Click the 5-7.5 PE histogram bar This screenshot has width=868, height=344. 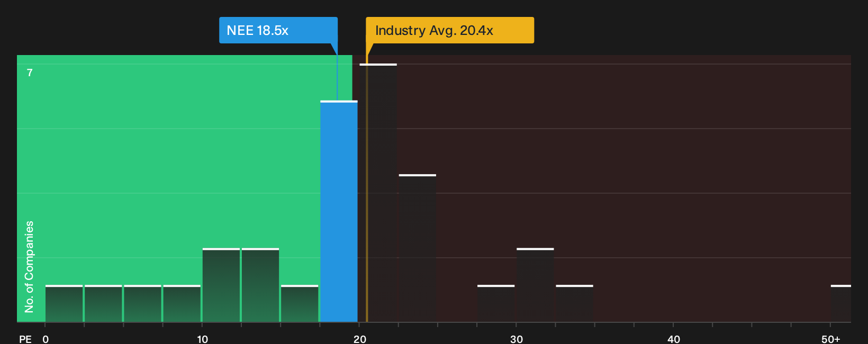(142, 303)
